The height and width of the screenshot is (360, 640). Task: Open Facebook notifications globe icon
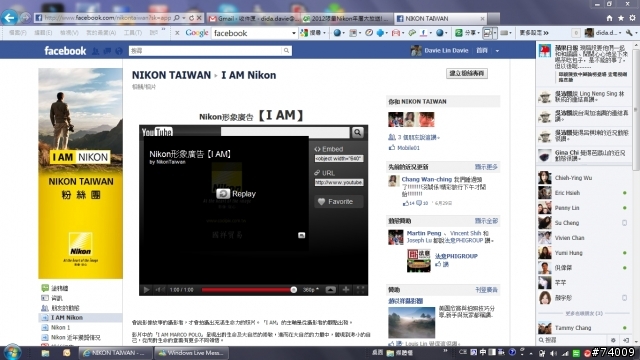[x=119, y=51]
